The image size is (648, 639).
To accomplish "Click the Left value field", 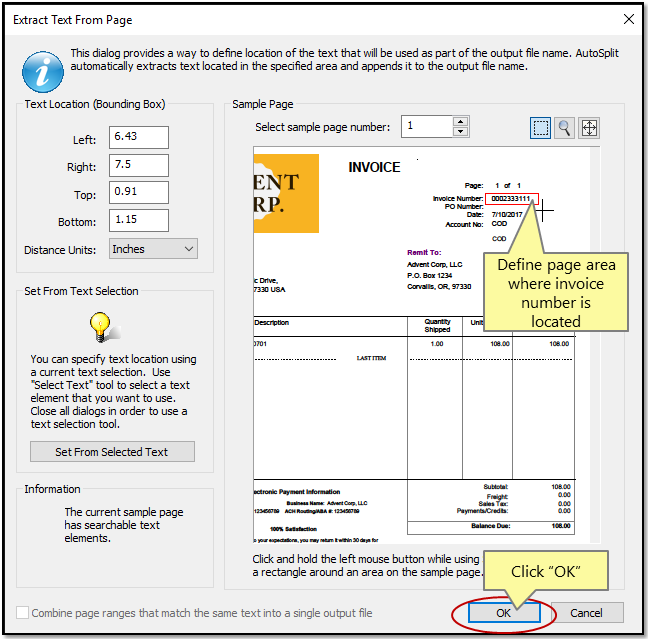I will coord(139,137).
